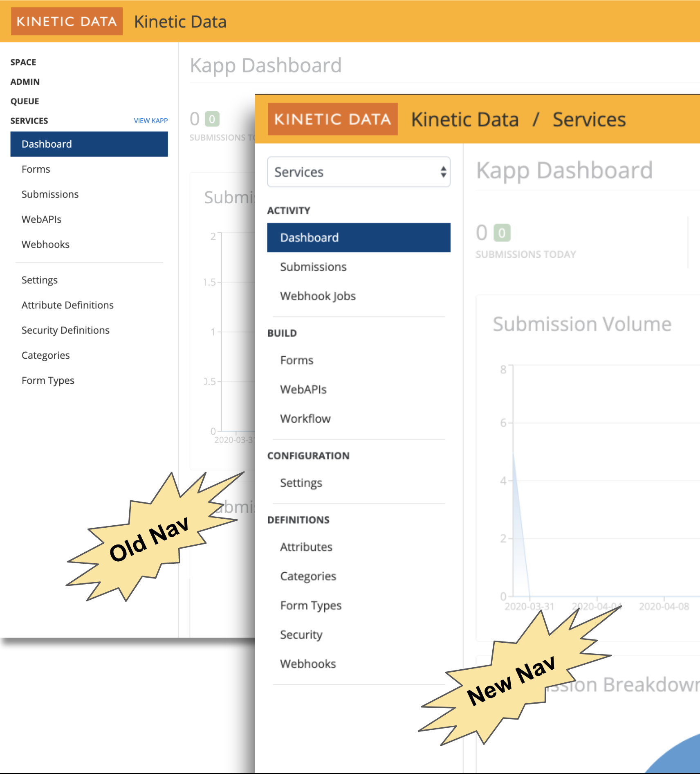Viewport: 700px width, 774px height.
Task: Open QUEUE section in old nav
Action: pos(25,101)
